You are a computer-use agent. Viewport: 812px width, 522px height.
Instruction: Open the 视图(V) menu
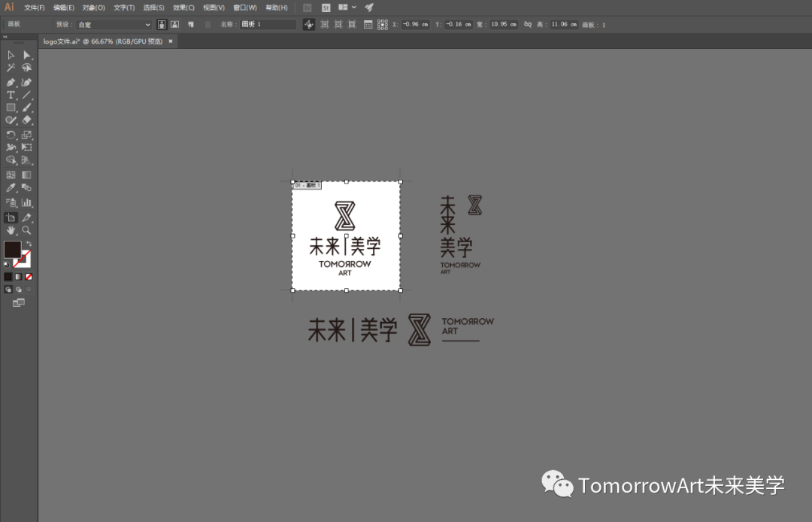pyautogui.click(x=214, y=8)
